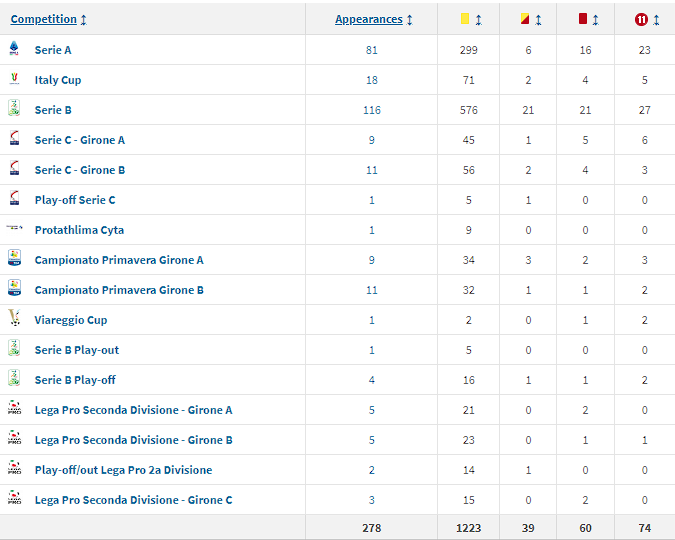Open Serie B appearances count 116
Screen dimensions: 675x540
[372, 110]
